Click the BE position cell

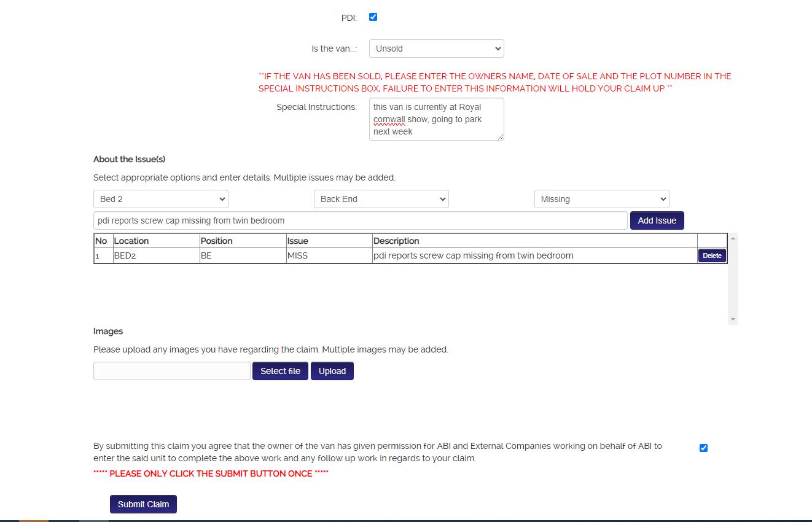pos(243,255)
